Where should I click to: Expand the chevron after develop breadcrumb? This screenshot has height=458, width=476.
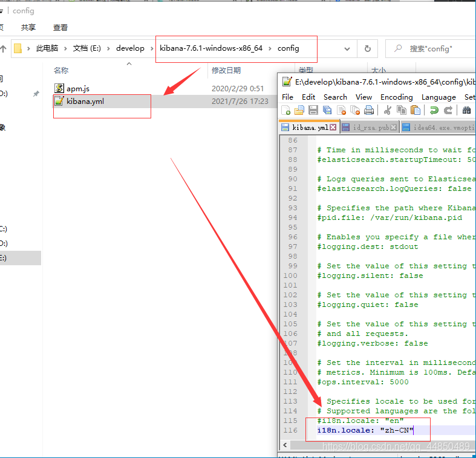[152, 48]
